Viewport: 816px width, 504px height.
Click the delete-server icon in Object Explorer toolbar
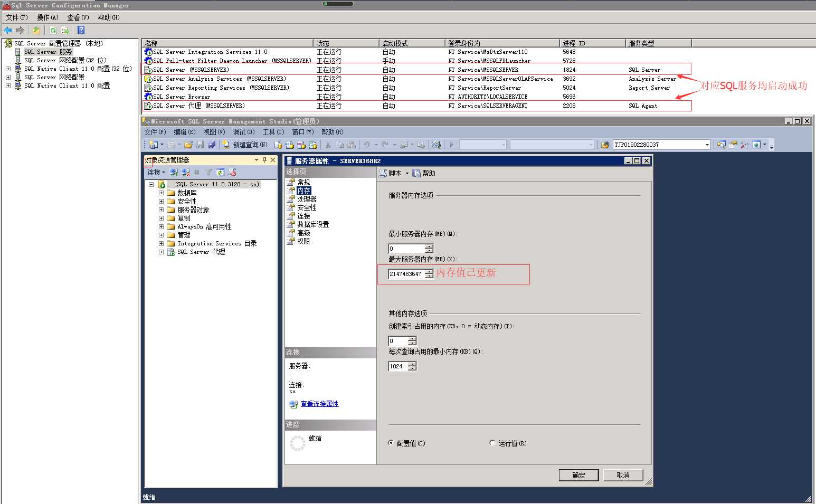(x=232, y=173)
